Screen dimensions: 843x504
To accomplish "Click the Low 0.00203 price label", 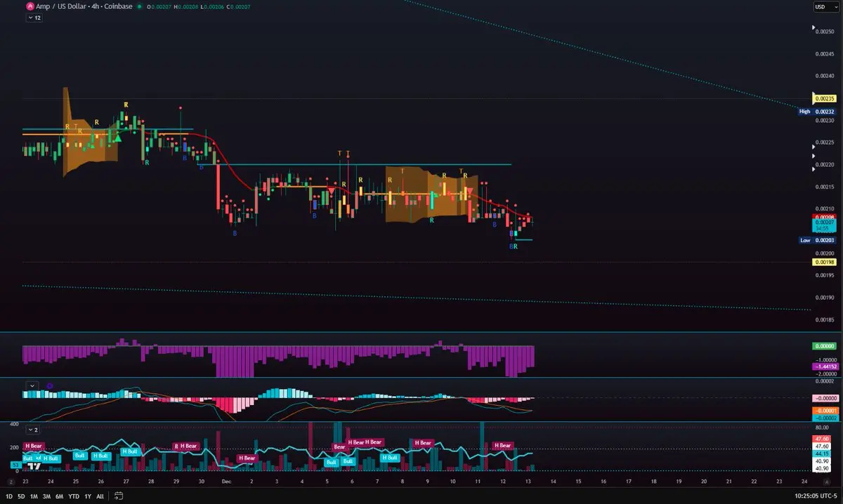I will (816, 240).
